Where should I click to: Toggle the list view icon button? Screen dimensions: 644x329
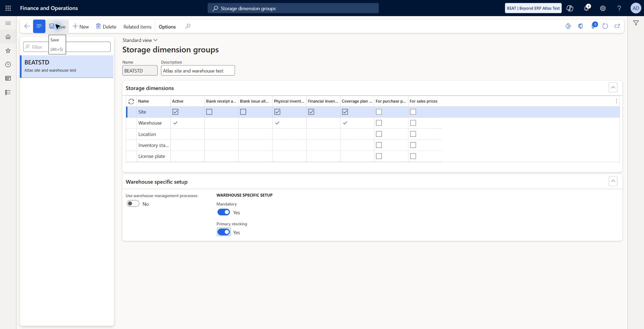click(39, 26)
